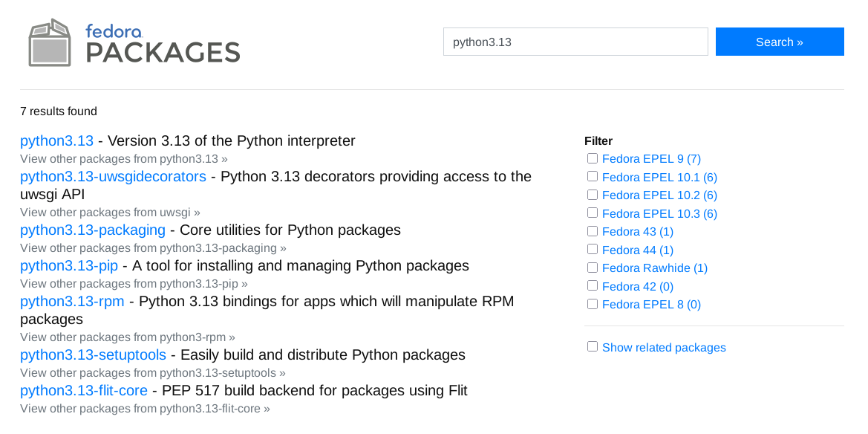Open the python3.13-flit-core result
The image size is (868, 434).
click(x=84, y=391)
